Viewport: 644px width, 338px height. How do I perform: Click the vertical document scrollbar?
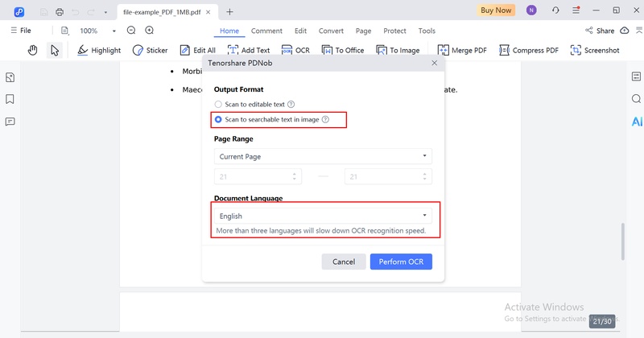[622, 241]
